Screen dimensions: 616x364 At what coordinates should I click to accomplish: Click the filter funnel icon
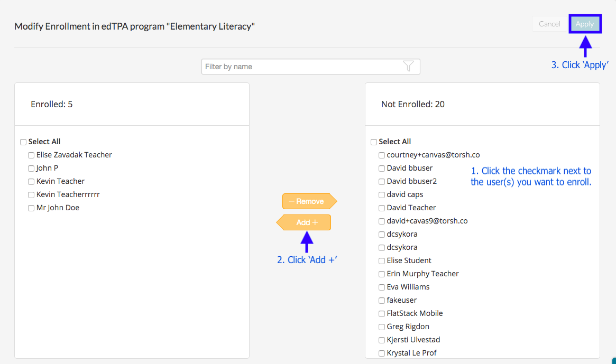[408, 66]
